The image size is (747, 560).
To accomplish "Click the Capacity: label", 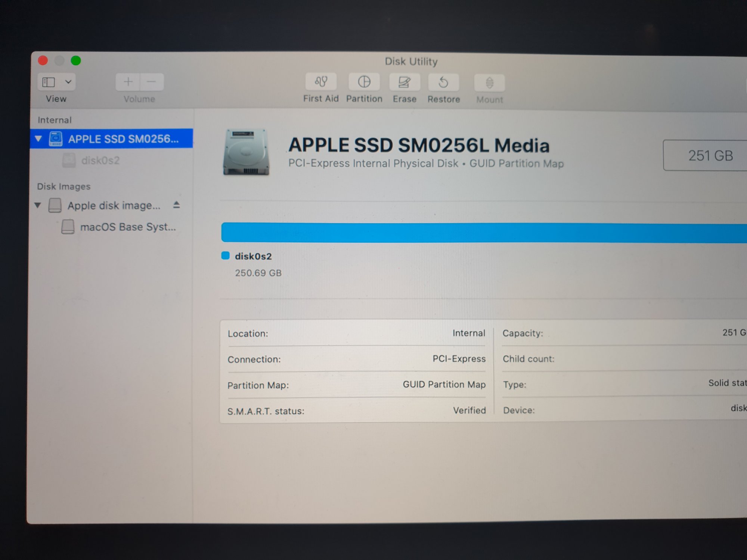I will click(523, 333).
